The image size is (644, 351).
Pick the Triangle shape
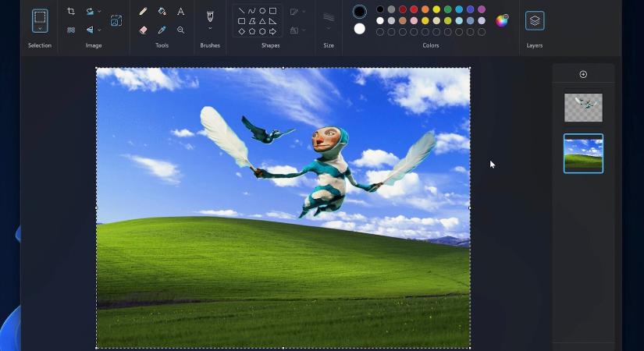pos(262,21)
